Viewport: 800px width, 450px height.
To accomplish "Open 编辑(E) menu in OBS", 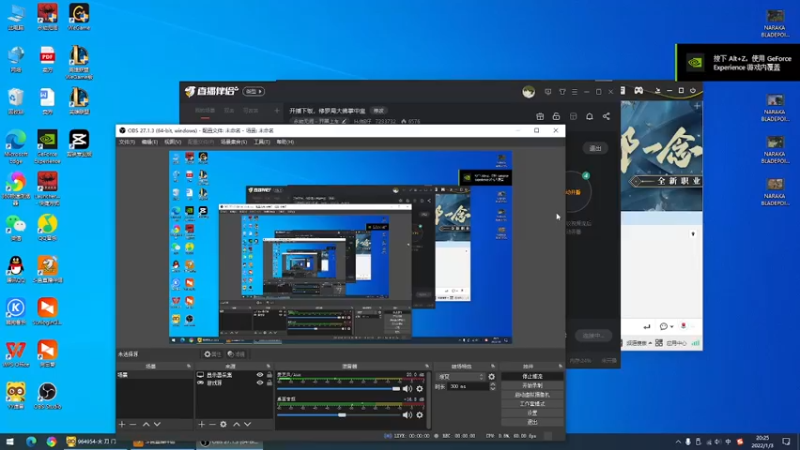I will 149,142.
